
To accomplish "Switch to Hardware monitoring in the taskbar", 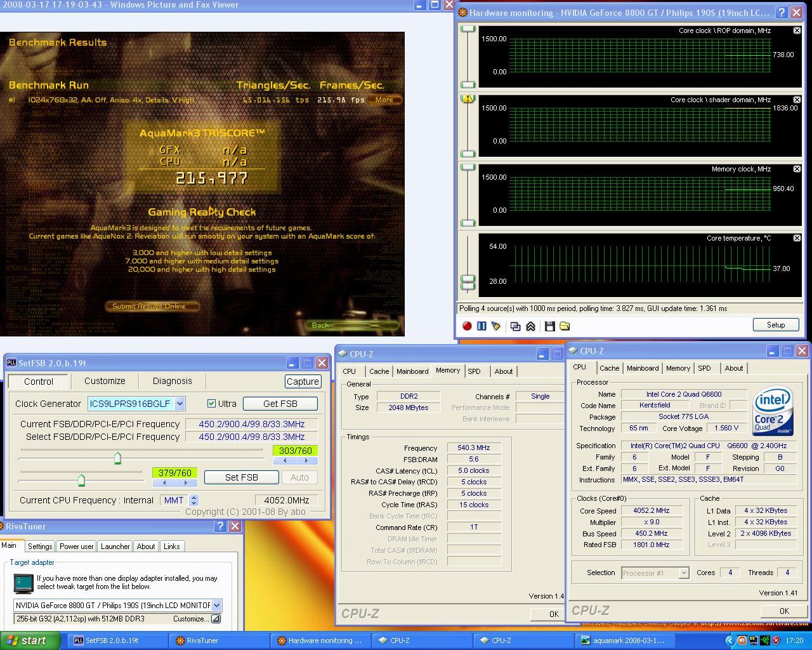I will pos(321,640).
